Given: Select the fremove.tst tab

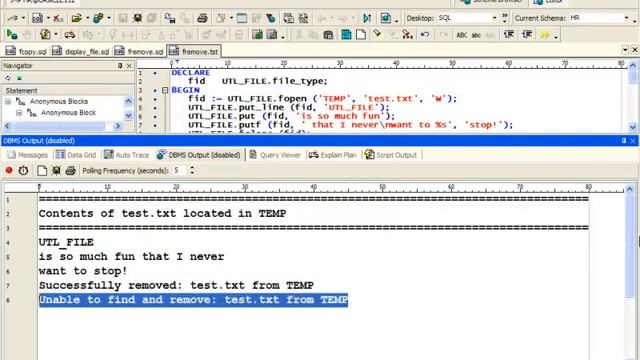Looking at the screenshot, I should 194,51.
